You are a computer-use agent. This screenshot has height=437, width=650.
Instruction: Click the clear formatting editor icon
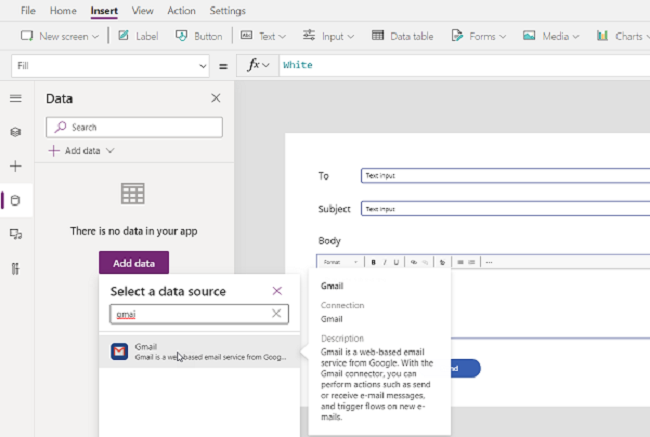442,262
